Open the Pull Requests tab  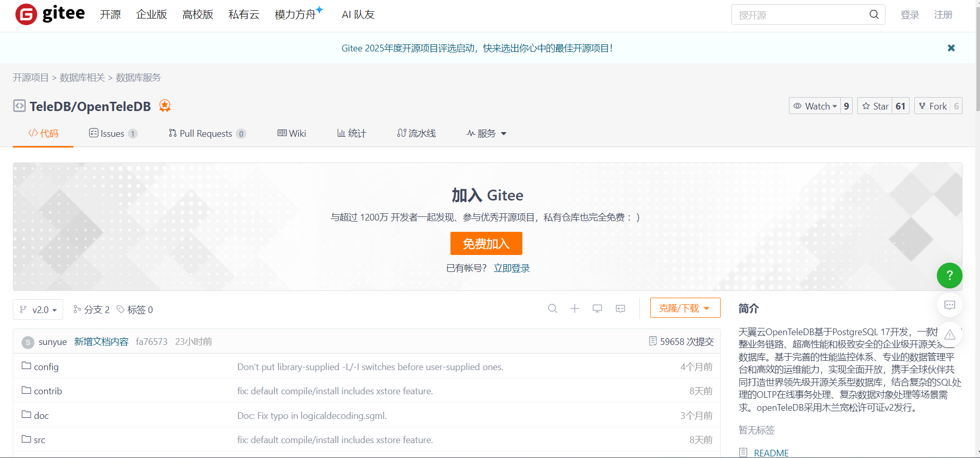pos(208,134)
